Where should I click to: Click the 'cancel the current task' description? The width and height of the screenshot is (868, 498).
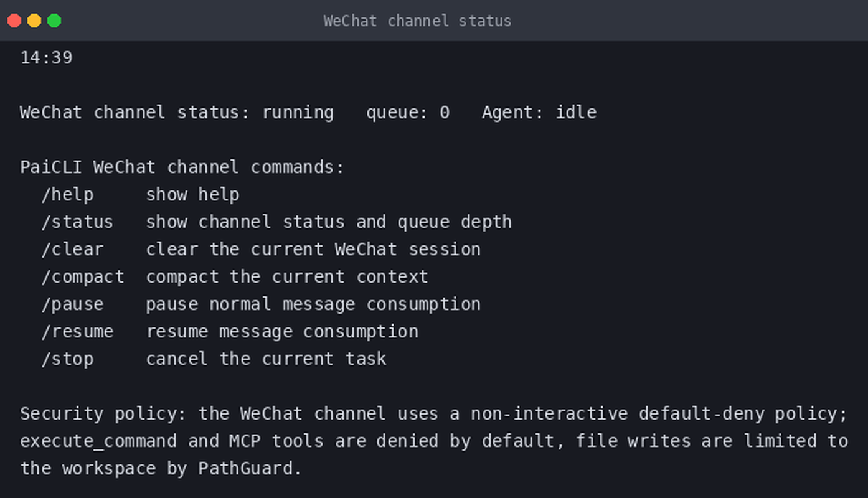[266, 359]
